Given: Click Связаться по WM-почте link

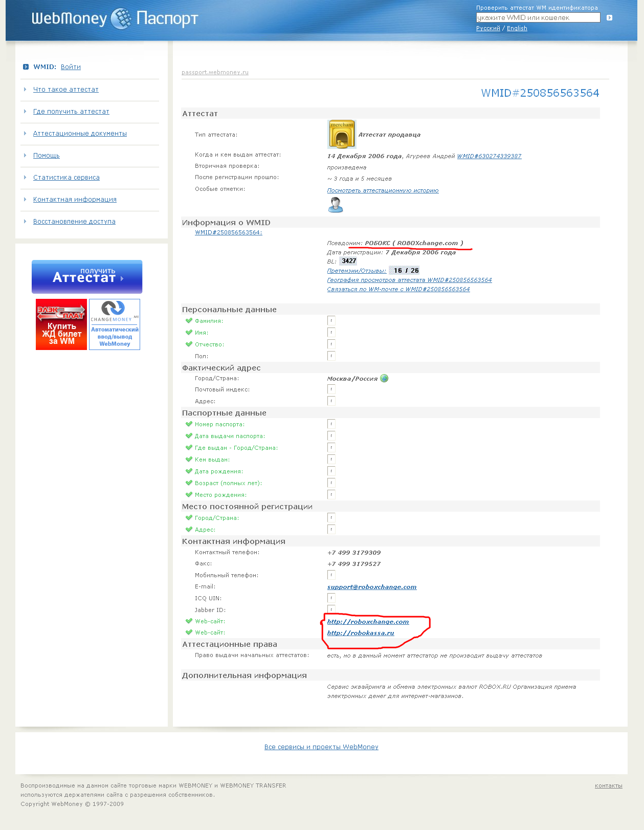Looking at the screenshot, I should point(398,290).
